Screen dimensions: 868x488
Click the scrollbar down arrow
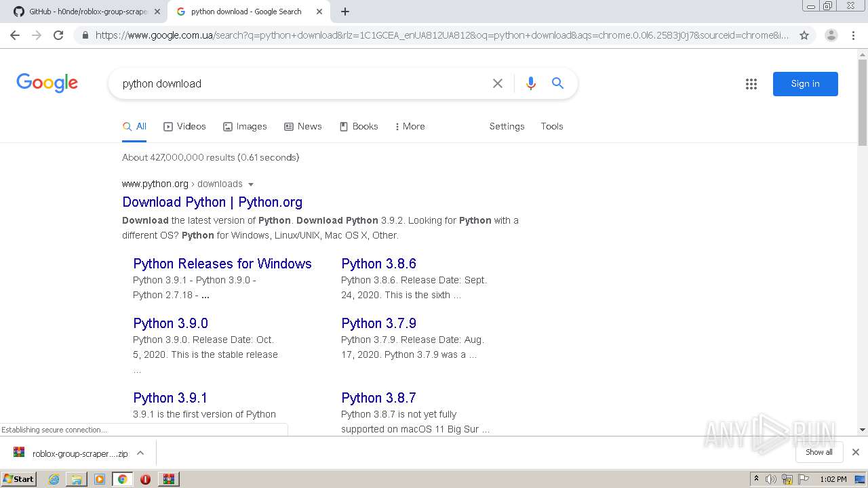click(x=863, y=430)
